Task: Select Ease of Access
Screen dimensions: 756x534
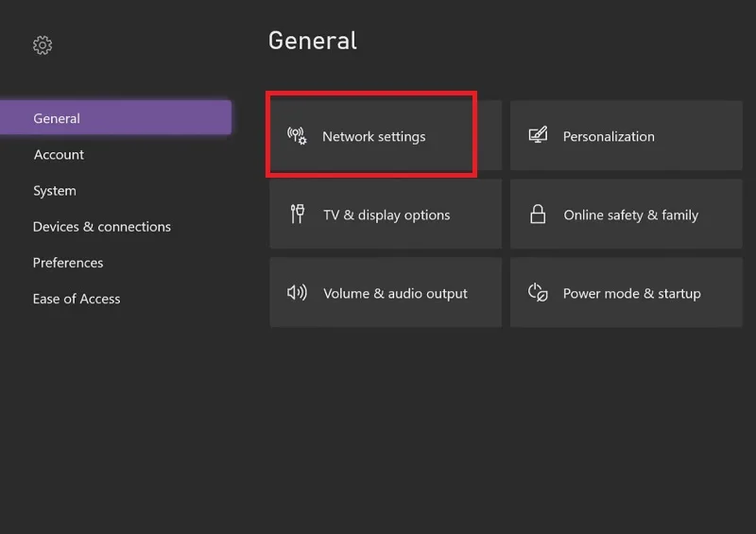Action: [77, 299]
